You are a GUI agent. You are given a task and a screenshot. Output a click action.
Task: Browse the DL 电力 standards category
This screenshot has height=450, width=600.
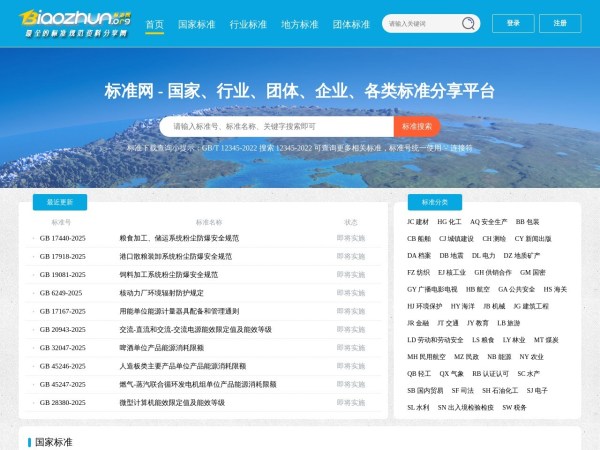[483, 256]
